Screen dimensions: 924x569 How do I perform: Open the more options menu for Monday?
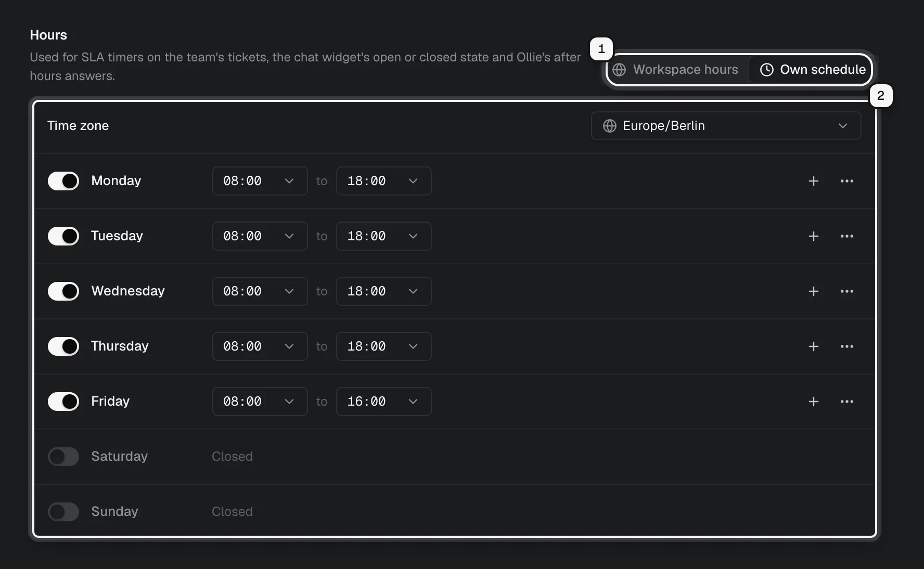[x=847, y=181]
